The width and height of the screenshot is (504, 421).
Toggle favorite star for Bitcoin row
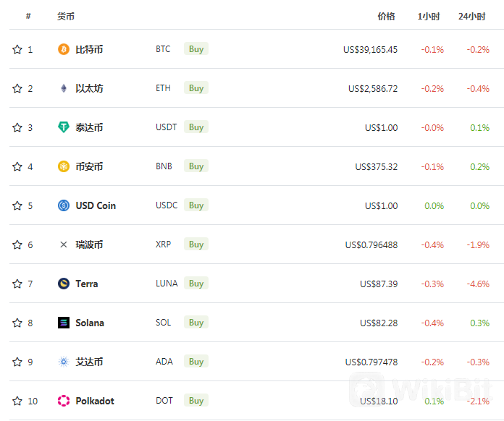click(x=17, y=49)
